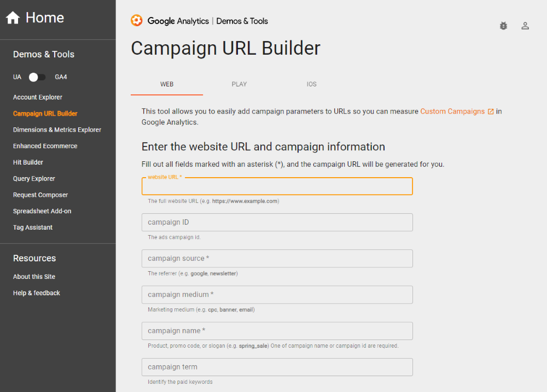The image size is (547, 392).
Task: Click the Resources sidebar heading
Action: pos(34,258)
